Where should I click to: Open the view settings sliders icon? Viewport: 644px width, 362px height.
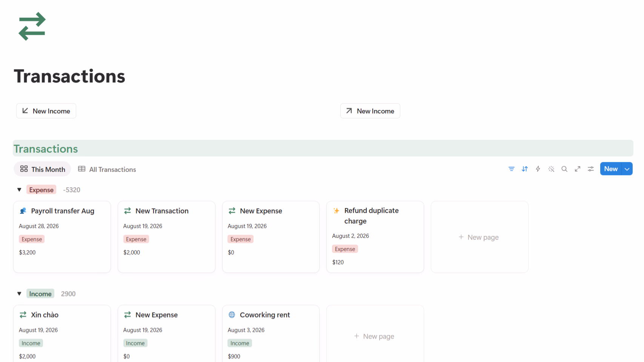click(590, 169)
